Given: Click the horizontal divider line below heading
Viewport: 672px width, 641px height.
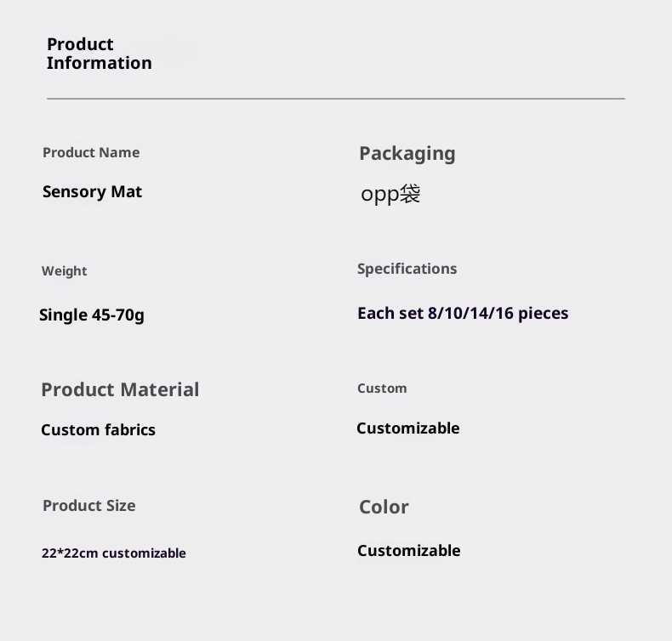Looking at the screenshot, I should (335, 99).
